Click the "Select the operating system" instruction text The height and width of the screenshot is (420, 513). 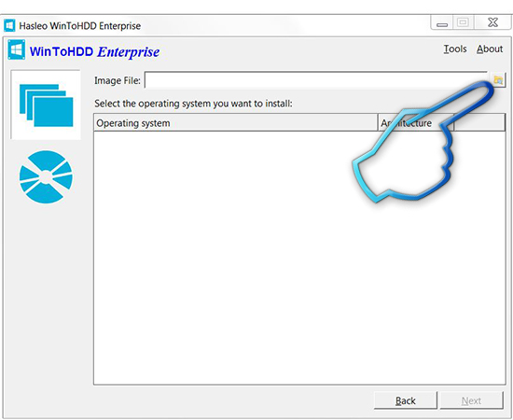tap(193, 104)
